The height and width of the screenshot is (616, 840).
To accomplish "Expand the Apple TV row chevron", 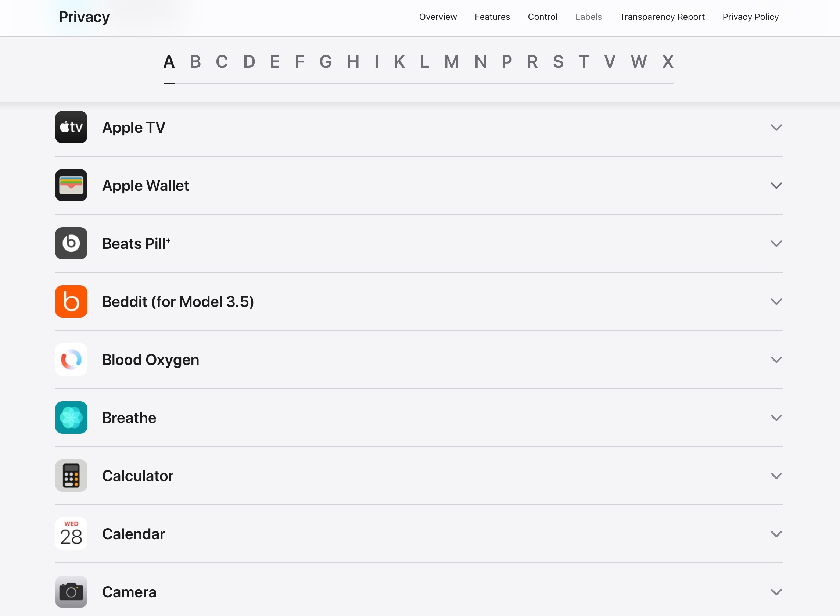I will click(776, 128).
